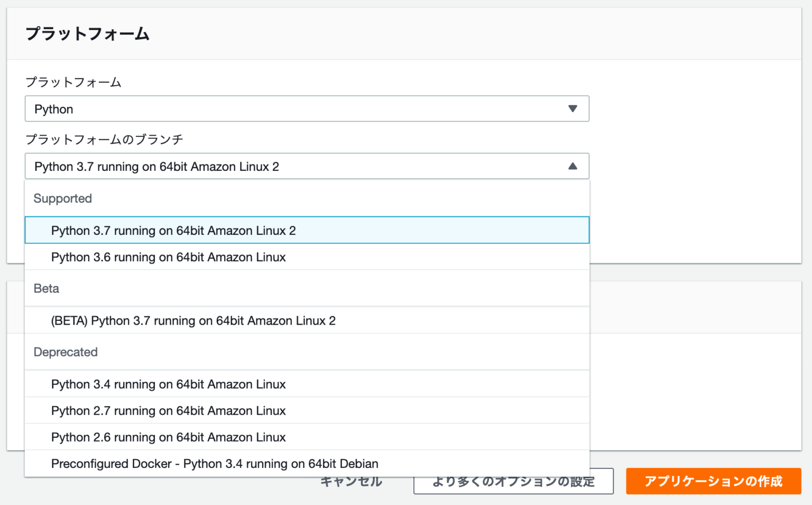812x505 pixels.
Task: Click the Beta section header
Action: point(46,288)
